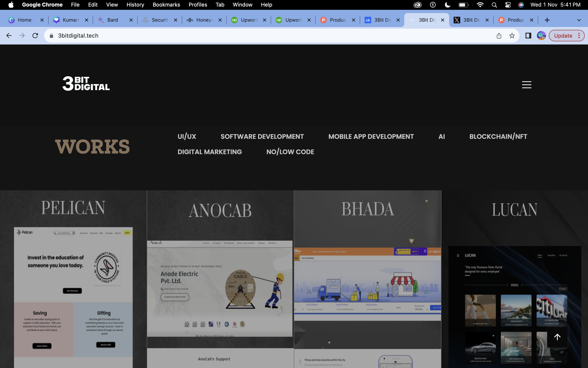
Task: Click the date and time in menu bar
Action: coord(556,5)
